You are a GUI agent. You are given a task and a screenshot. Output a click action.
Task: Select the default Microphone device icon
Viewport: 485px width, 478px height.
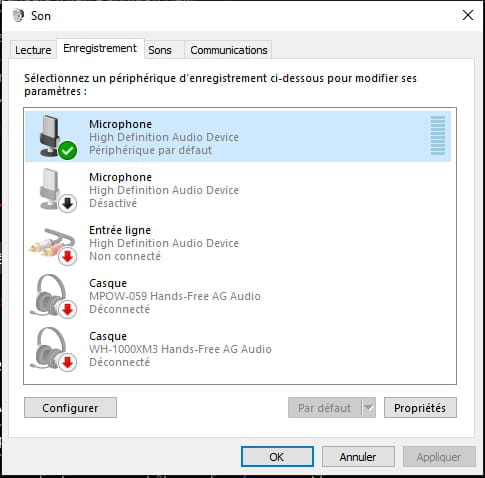point(53,137)
